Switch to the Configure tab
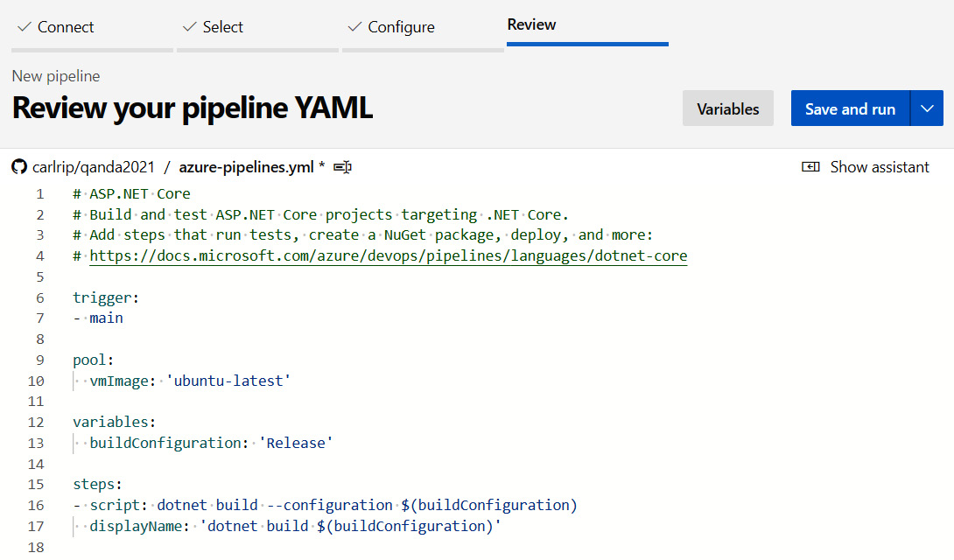The image size is (954, 560). pos(399,26)
